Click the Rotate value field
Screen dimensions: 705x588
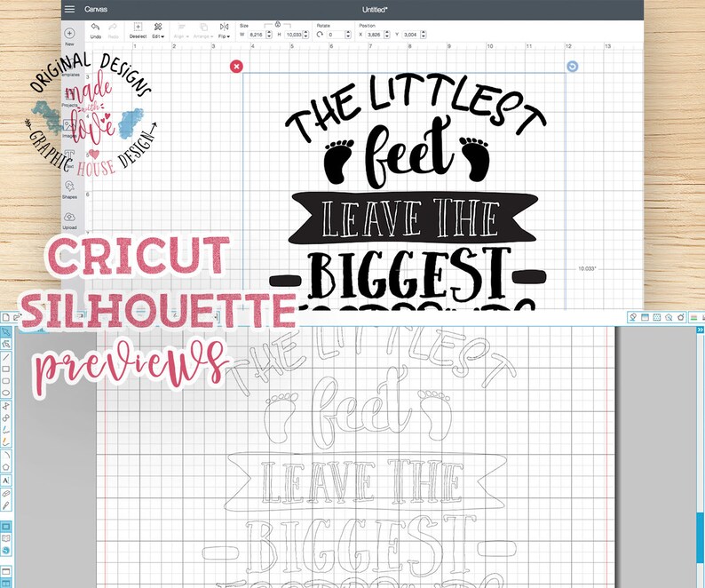[x=336, y=35]
